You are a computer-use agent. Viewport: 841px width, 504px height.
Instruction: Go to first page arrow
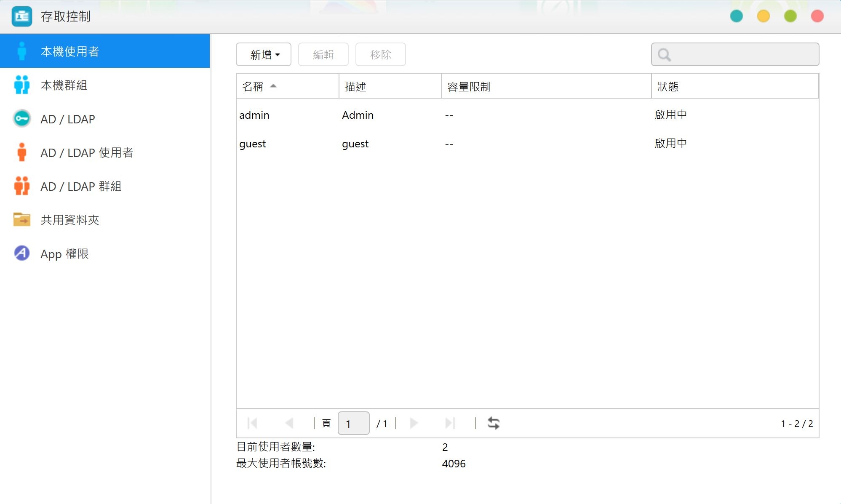point(253,423)
